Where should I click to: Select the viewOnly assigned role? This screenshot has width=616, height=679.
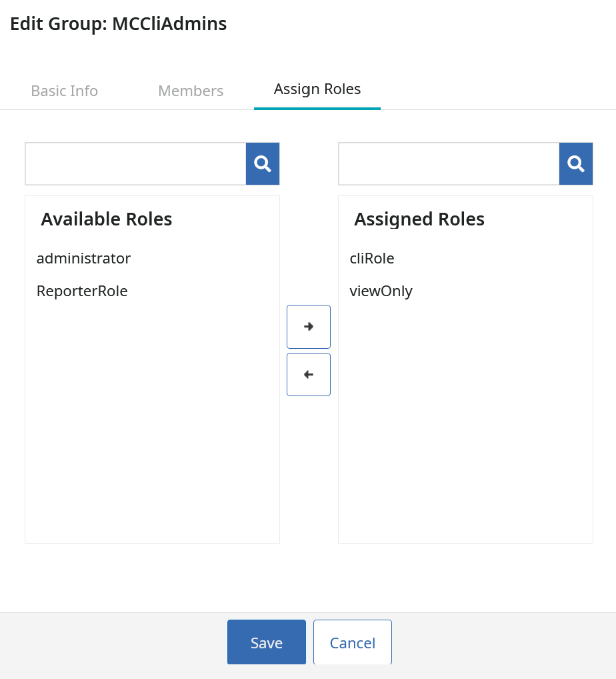coord(381,291)
